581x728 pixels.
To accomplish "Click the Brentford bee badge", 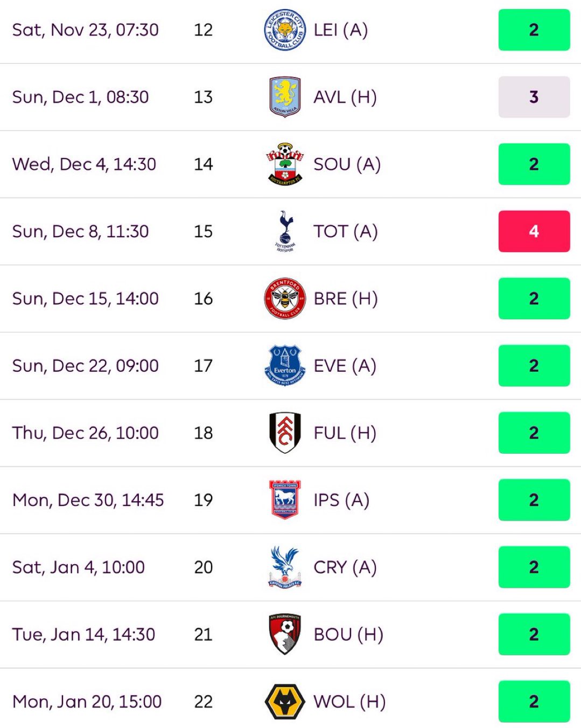I will point(285,299).
